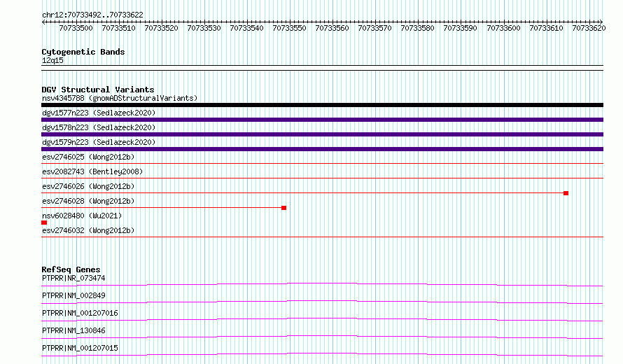
Task: Select variant nsv4345788 (gnomADStructuralVariants) label
Action: click(120, 98)
